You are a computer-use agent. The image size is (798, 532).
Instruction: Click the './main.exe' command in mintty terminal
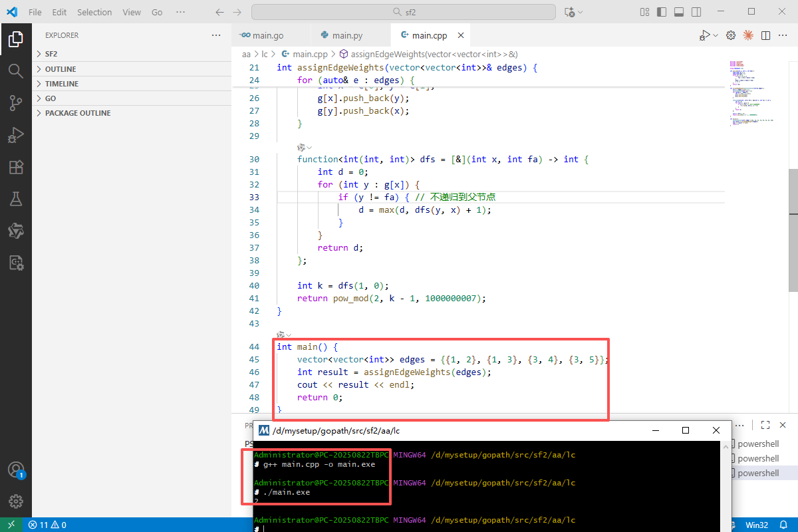(x=286, y=492)
